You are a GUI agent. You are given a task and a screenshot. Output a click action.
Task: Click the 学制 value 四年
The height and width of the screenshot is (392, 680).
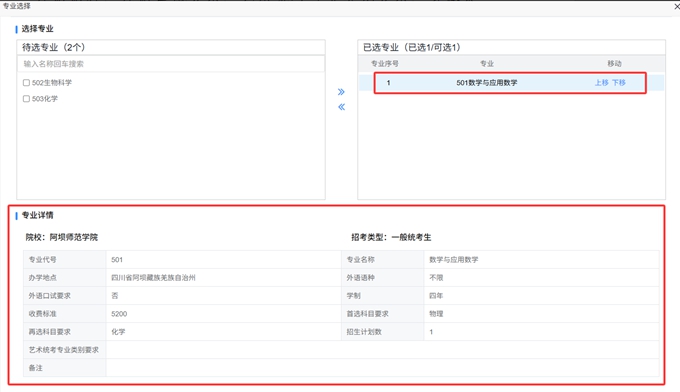[x=436, y=296]
